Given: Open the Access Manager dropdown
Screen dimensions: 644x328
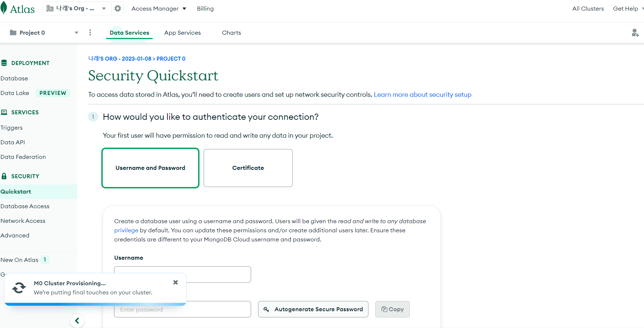Looking at the screenshot, I should [159, 8].
